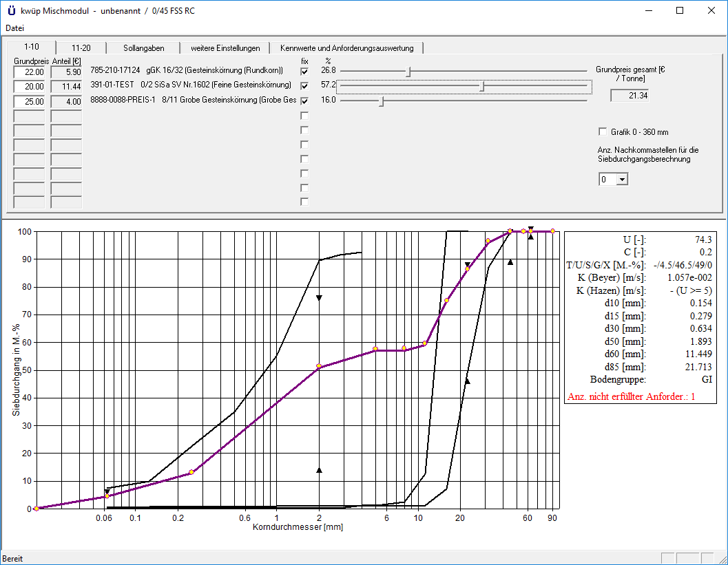Screen dimensions: 728x565
Task: Click the 785-210-17124 gGK 16/32 material entry
Action: coord(186,71)
